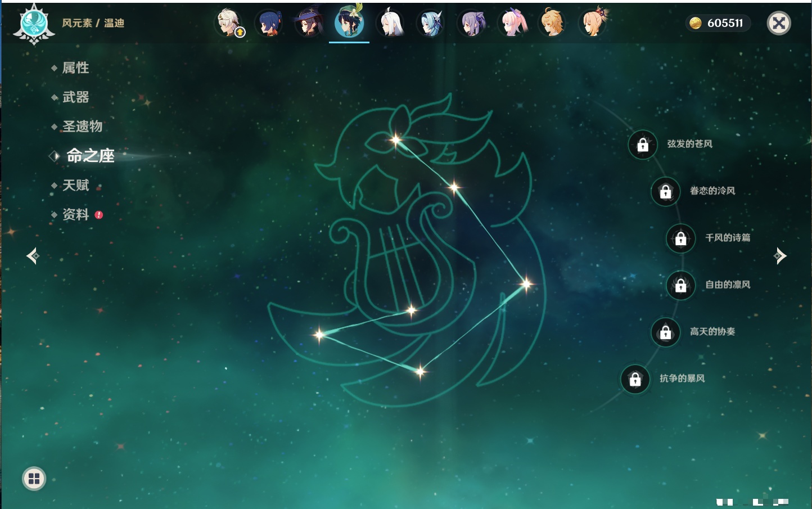812x509 pixels.
Task: Close the character screen with X button
Action: click(x=779, y=23)
